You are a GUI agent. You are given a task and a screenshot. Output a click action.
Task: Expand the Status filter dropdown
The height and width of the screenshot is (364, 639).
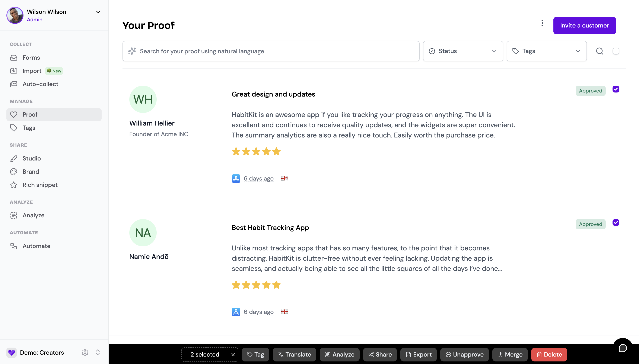coord(463,51)
